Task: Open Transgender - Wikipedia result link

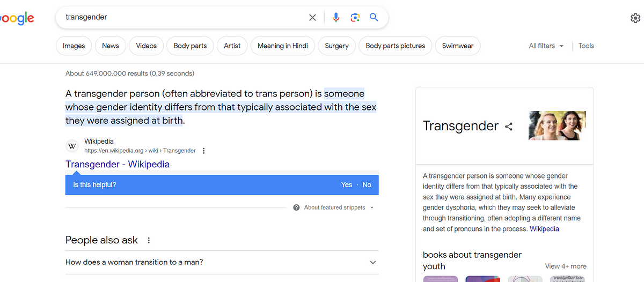Action: (x=118, y=164)
